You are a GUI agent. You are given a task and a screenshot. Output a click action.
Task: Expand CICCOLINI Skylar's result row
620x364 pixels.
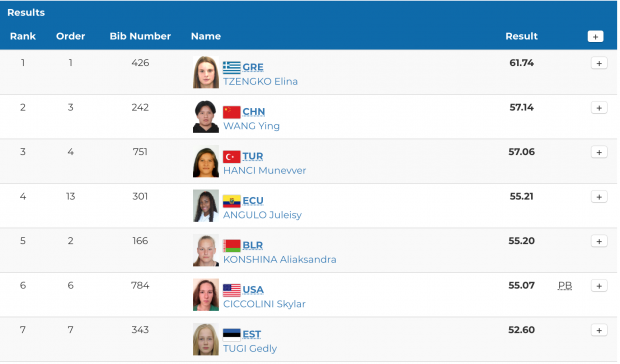599,286
